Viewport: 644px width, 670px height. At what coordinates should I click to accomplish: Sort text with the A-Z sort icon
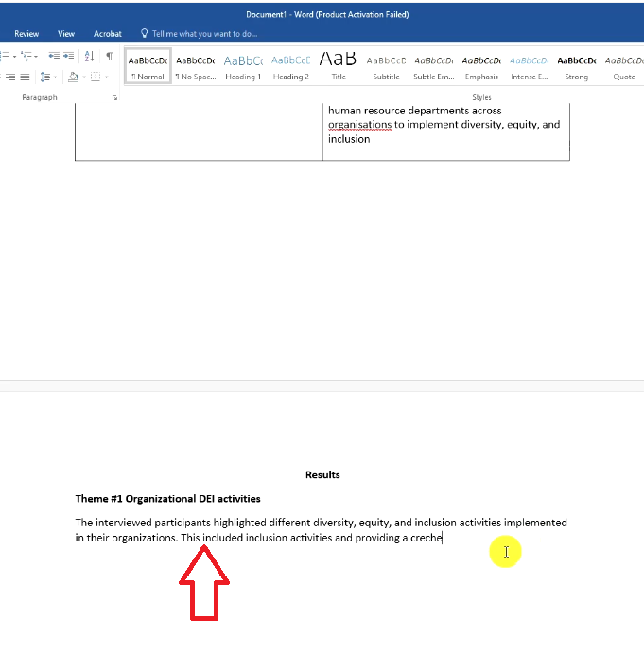pos(89,56)
